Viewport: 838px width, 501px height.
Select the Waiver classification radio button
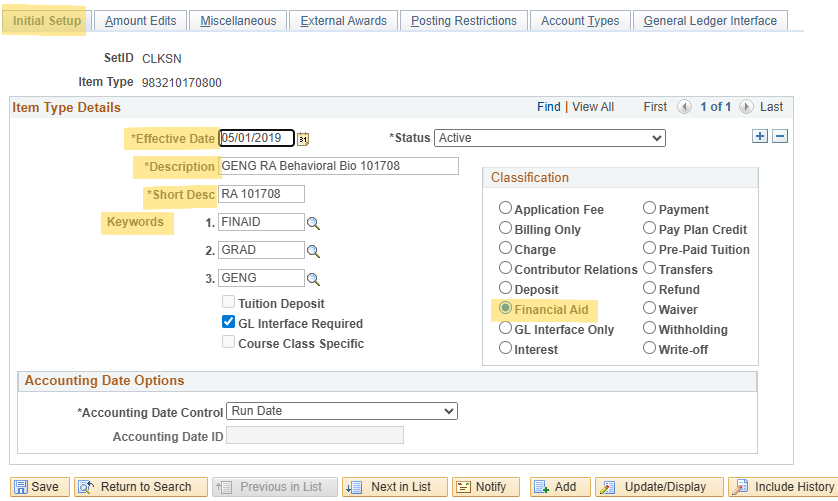pyautogui.click(x=650, y=309)
